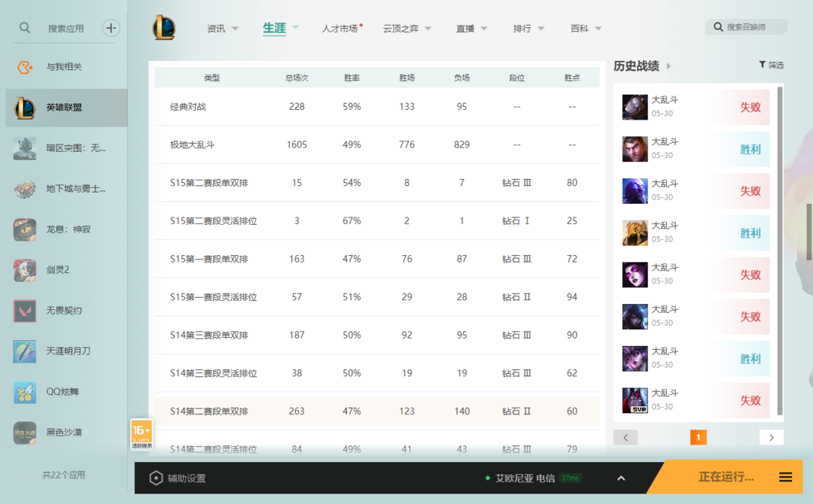The height and width of the screenshot is (504, 813).
Task: Go to next match history page
Action: pyautogui.click(x=772, y=438)
